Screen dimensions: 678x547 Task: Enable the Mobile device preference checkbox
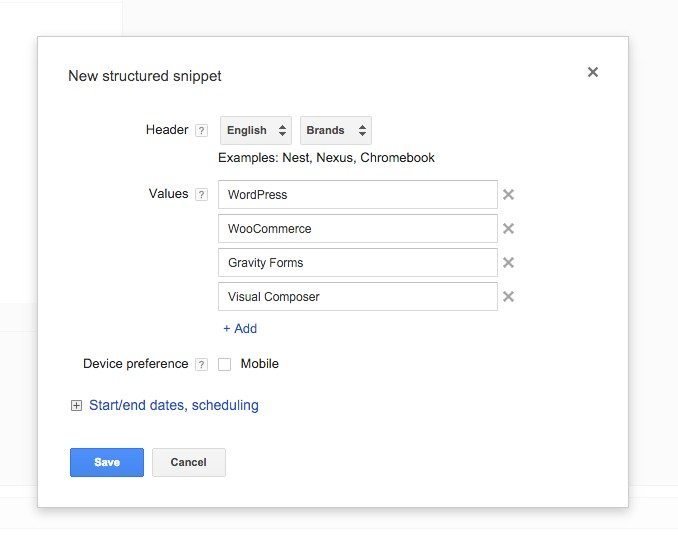coord(224,364)
